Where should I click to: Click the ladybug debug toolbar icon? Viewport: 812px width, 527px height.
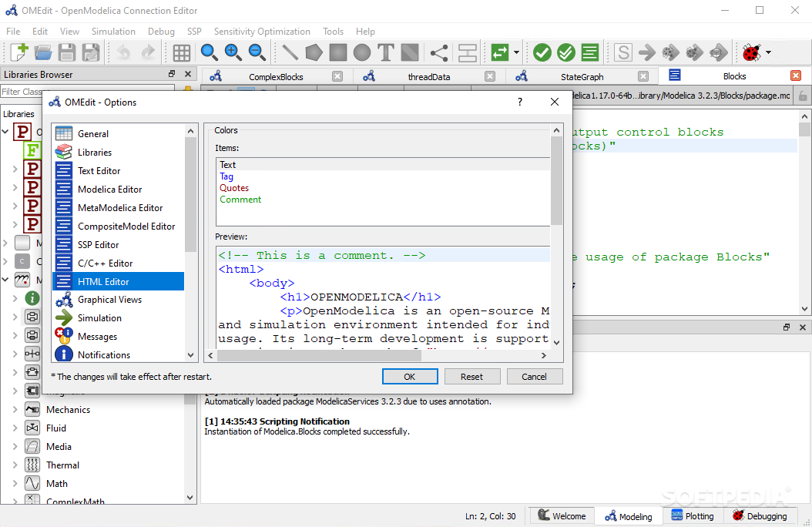click(751, 52)
